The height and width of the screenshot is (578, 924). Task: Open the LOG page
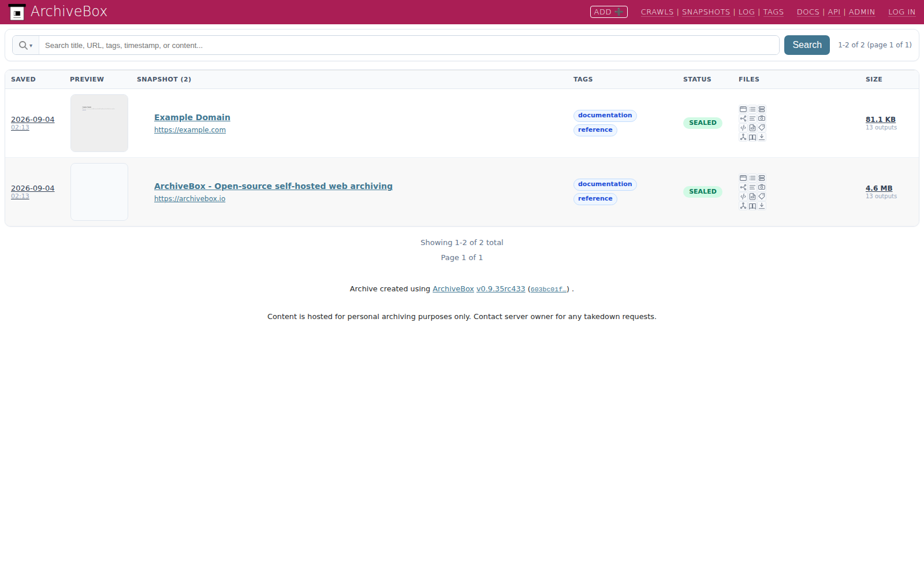tap(747, 12)
